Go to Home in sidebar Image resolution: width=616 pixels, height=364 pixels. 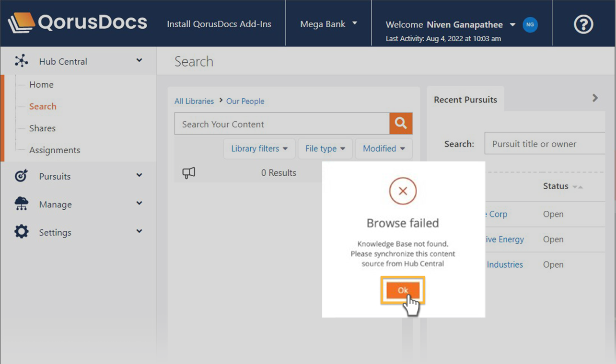click(x=41, y=84)
